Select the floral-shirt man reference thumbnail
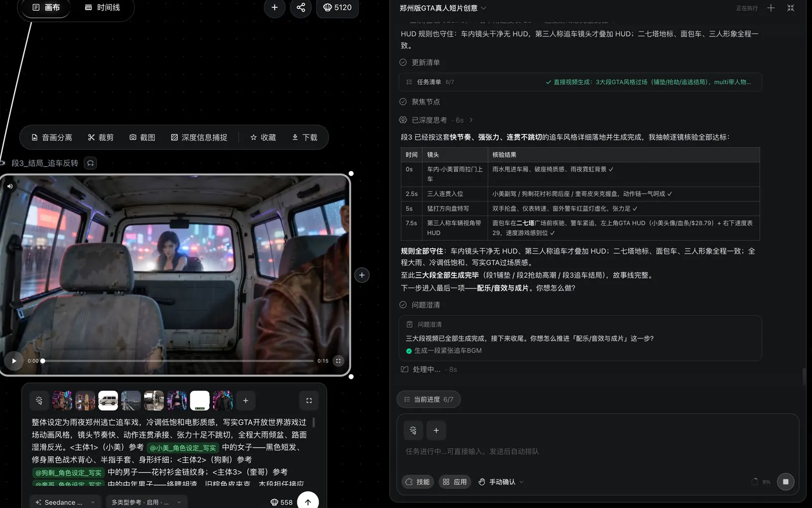The height and width of the screenshot is (508, 812). 62,401
